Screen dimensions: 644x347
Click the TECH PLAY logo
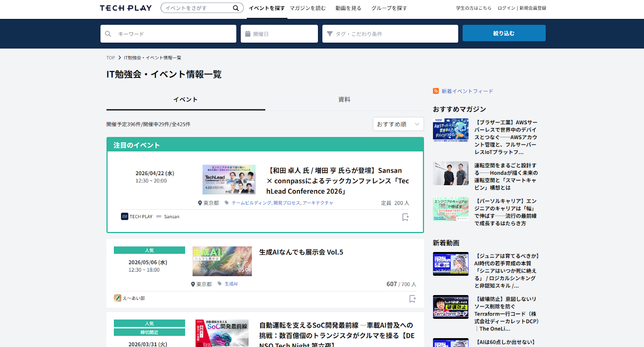point(126,8)
